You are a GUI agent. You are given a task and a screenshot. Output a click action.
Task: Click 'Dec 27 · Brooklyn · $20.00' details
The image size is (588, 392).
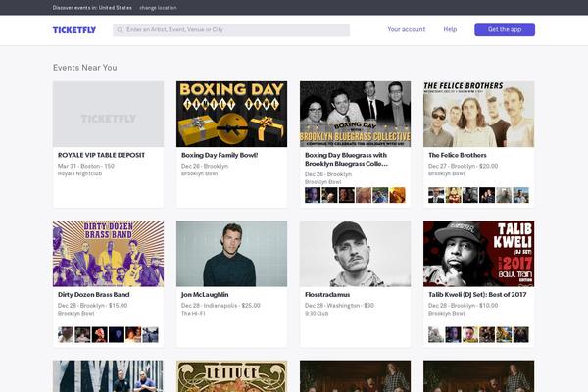tap(464, 166)
